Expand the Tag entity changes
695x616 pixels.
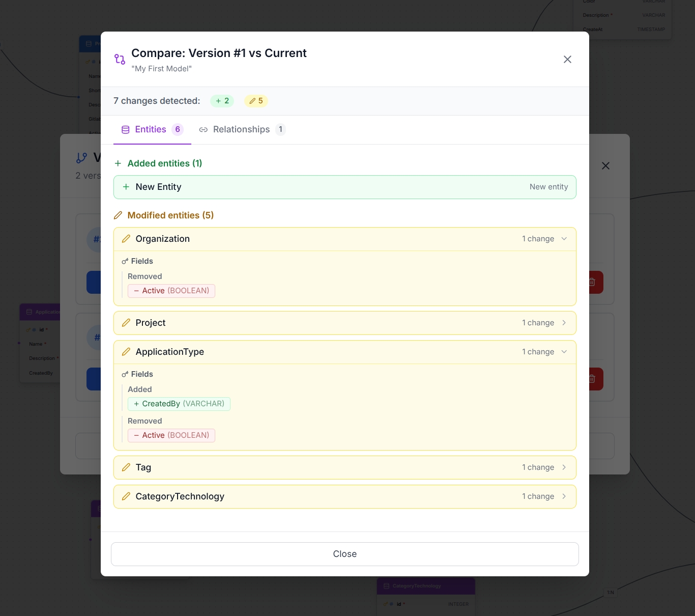(564, 467)
